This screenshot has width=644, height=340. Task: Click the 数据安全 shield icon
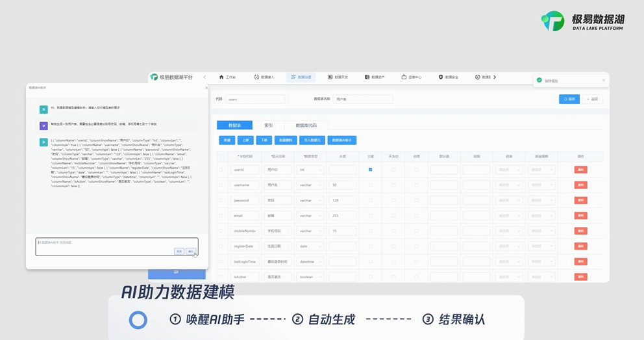(441, 77)
